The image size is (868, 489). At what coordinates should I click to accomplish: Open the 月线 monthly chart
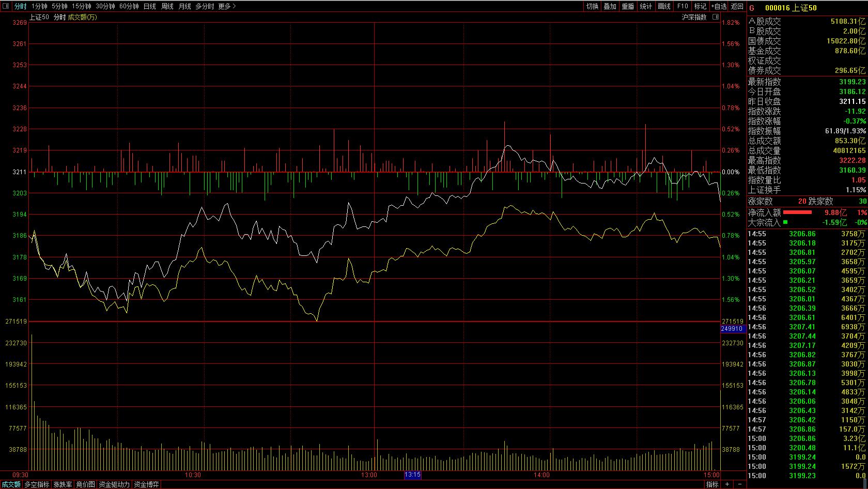(184, 6)
